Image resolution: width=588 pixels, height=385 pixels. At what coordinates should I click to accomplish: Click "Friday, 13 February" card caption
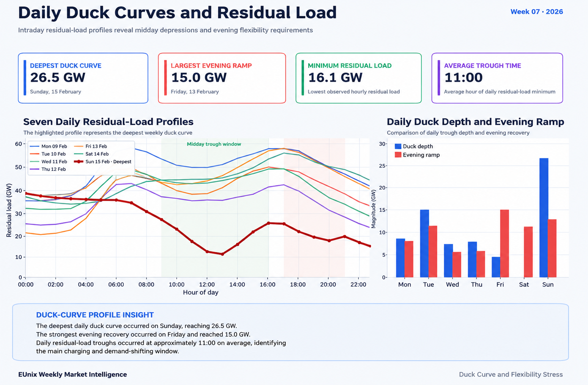tap(195, 92)
